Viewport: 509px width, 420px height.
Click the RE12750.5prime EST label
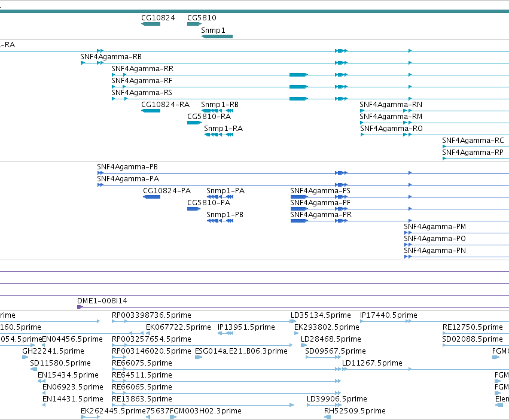(473, 327)
